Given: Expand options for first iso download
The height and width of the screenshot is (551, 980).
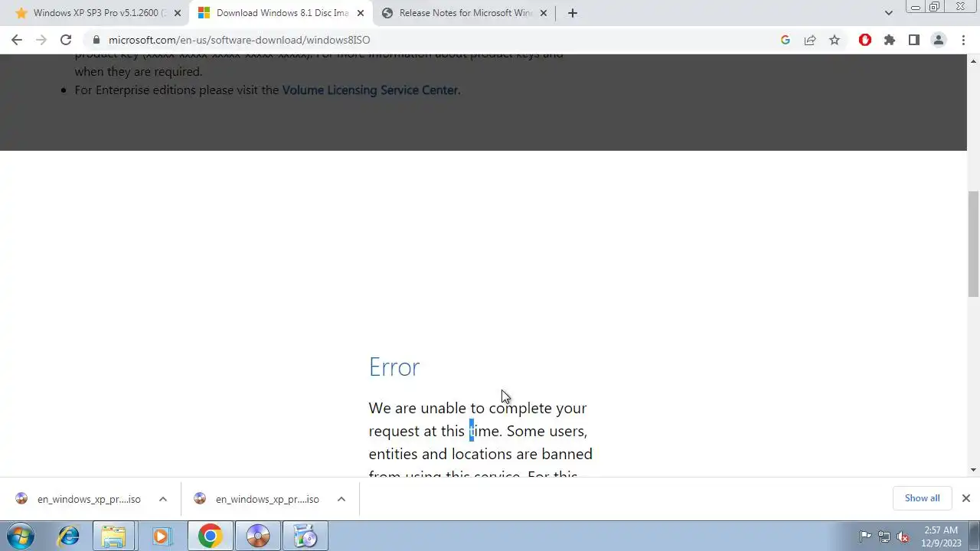Looking at the screenshot, I should 163,499.
